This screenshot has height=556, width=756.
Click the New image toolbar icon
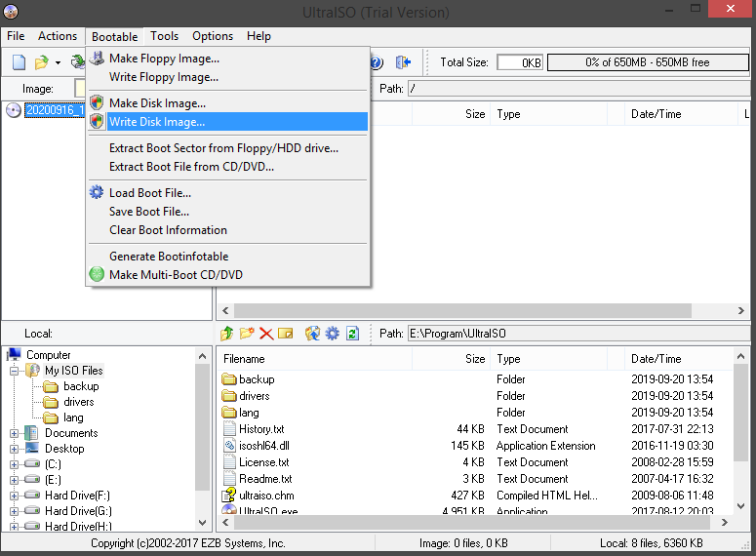[x=19, y=62]
